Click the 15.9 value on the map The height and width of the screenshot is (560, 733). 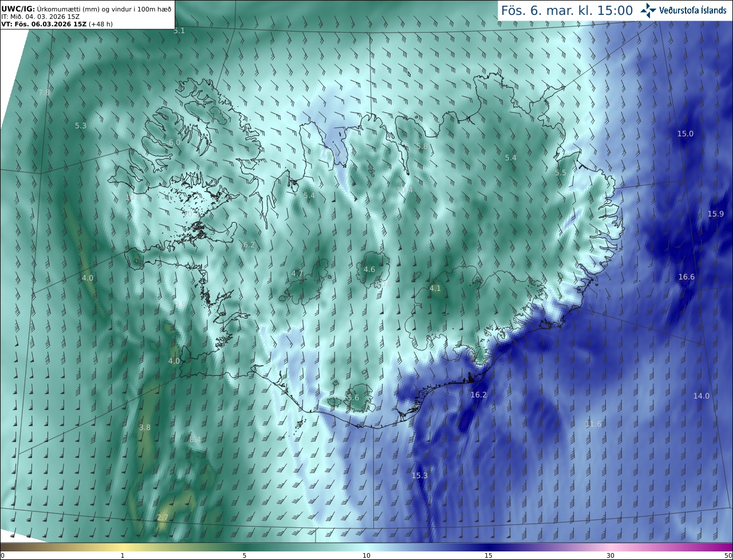(x=715, y=214)
